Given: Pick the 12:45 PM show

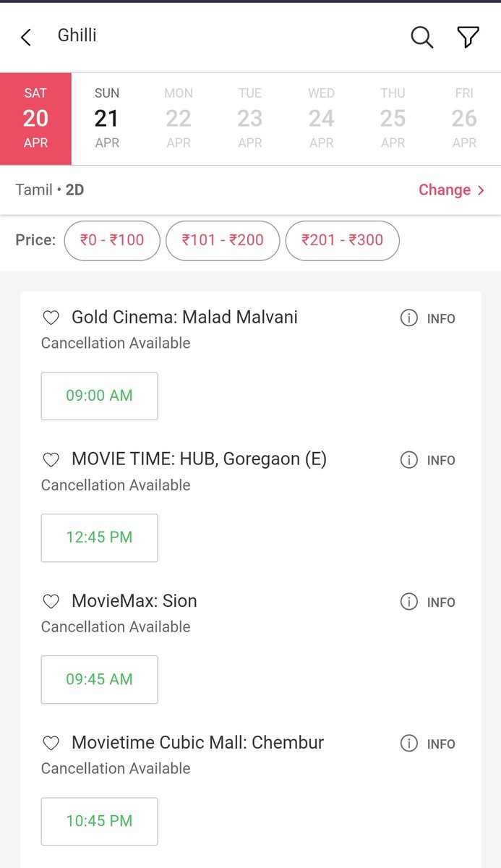Looking at the screenshot, I should [100, 537].
